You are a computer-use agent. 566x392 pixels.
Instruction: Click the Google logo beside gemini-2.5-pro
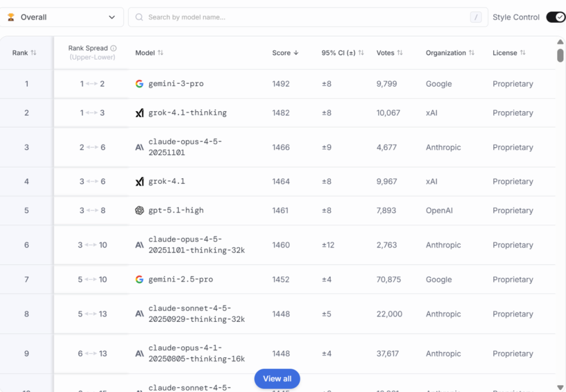click(139, 280)
